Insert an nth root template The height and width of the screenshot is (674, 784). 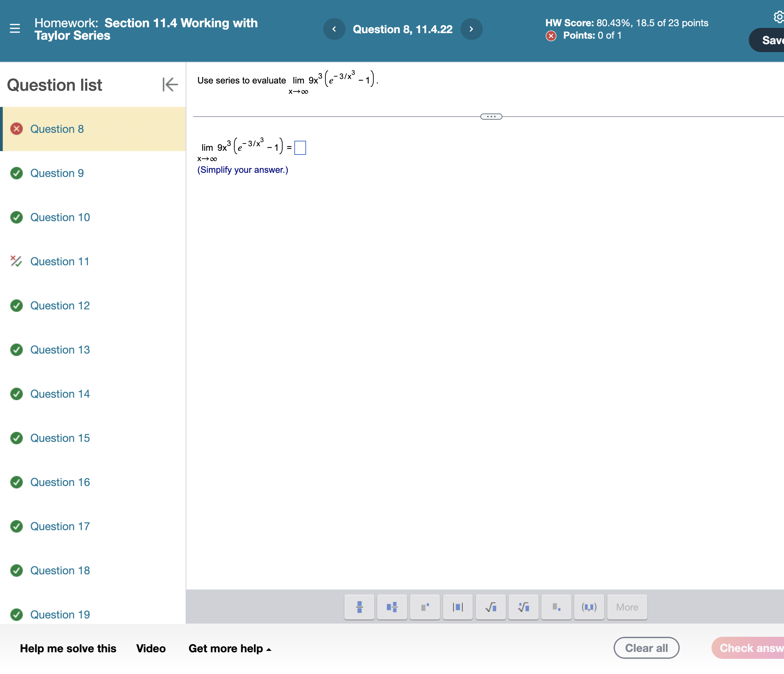[523, 607]
